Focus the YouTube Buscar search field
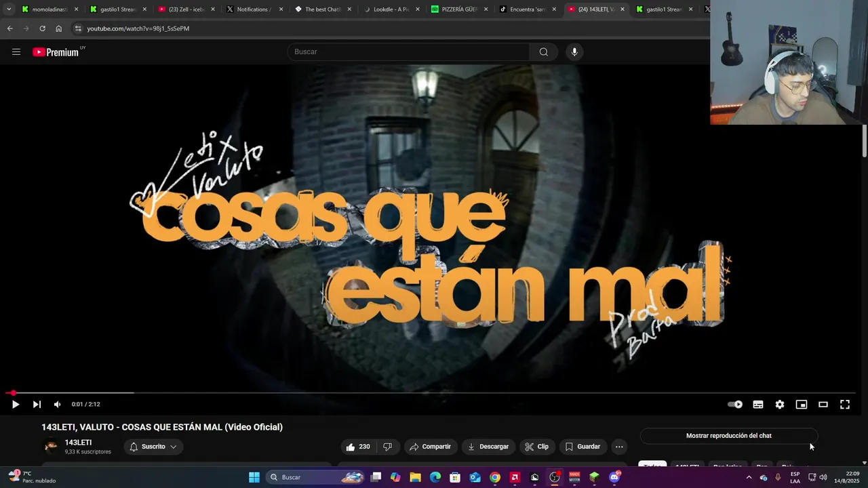 point(409,52)
